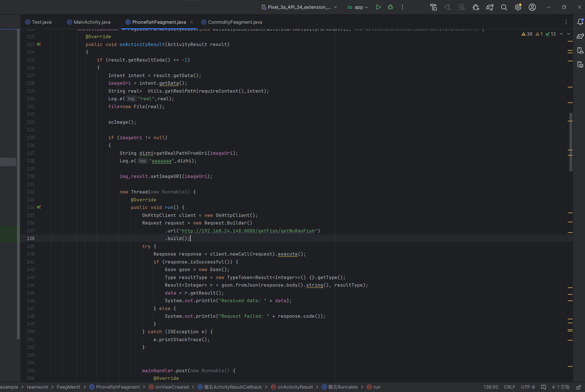Switch to the CommdityFeagment.java tab

point(235,22)
